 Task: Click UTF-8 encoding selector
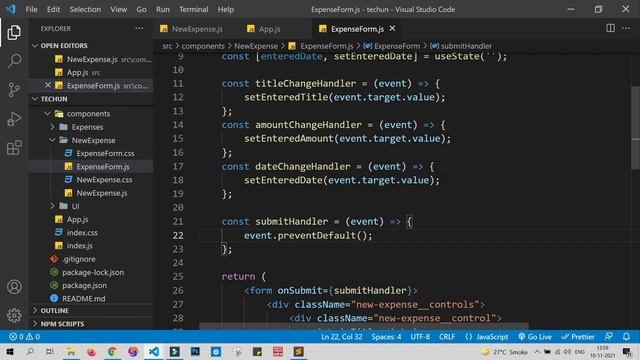click(420, 337)
